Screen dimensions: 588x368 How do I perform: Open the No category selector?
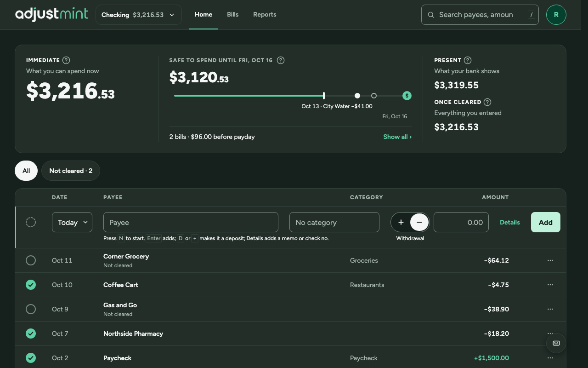pos(334,222)
